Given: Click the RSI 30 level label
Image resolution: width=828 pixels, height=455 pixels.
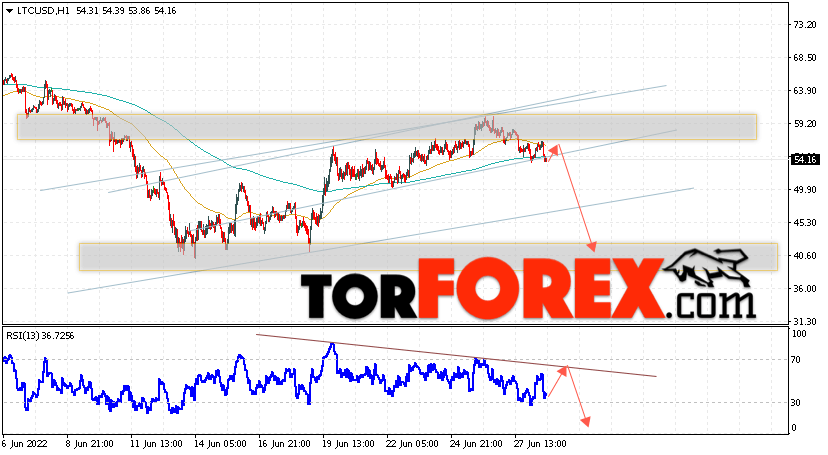Looking at the screenshot, I should tap(796, 403).
